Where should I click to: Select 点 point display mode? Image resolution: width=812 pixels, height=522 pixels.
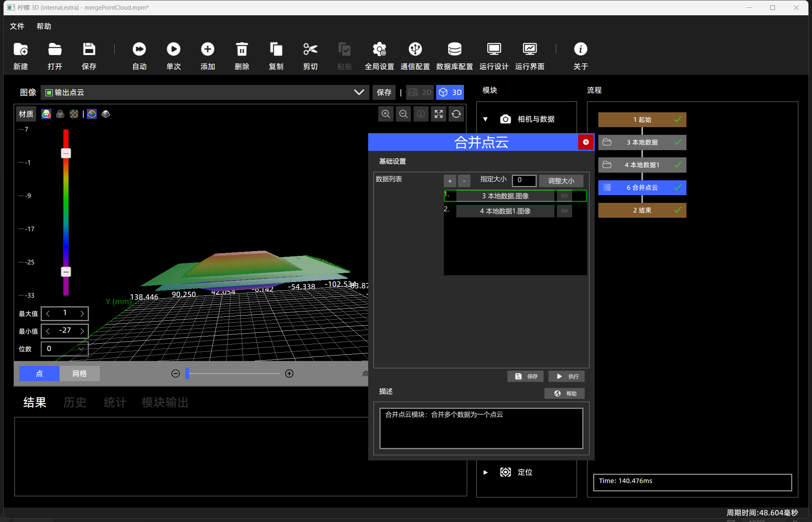[x=39, y=373]
